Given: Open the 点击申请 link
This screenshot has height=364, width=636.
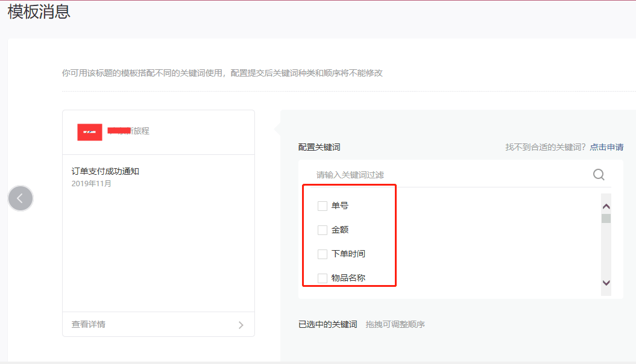Looking at the screenshot, I should pyautogui.click(x=606, y=147).
